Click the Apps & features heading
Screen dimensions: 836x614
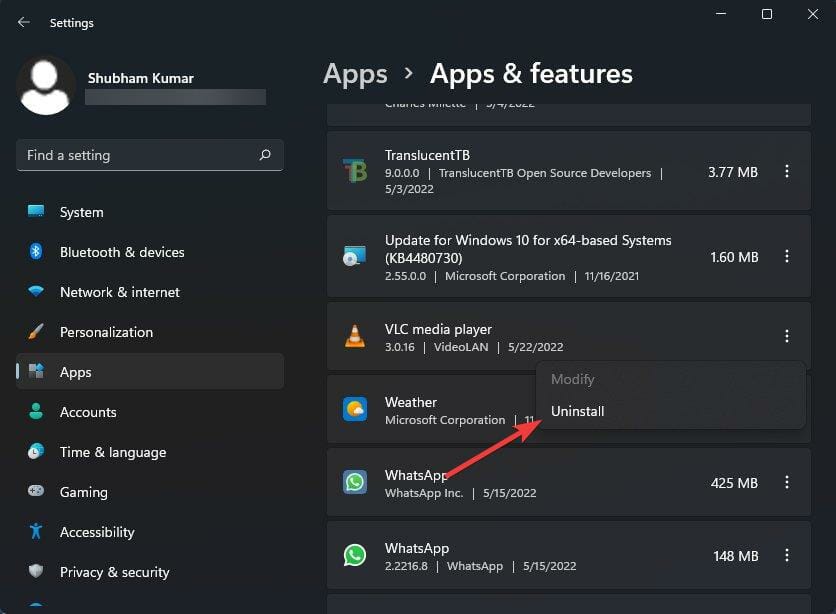click(531, 74)
